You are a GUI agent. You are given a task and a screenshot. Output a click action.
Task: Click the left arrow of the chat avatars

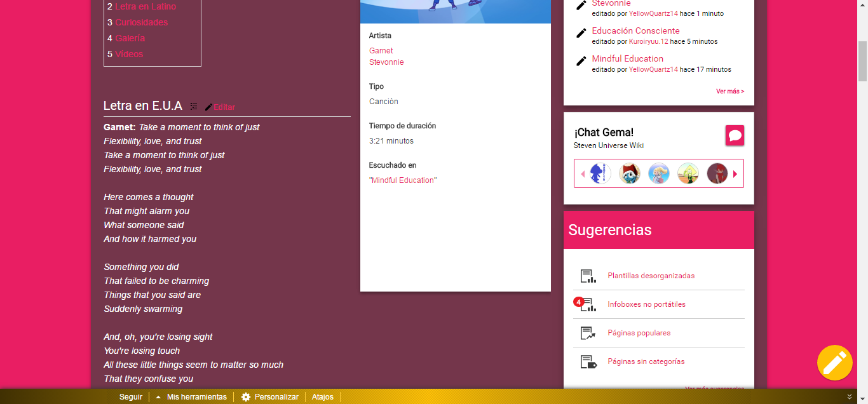coord(583,174)
